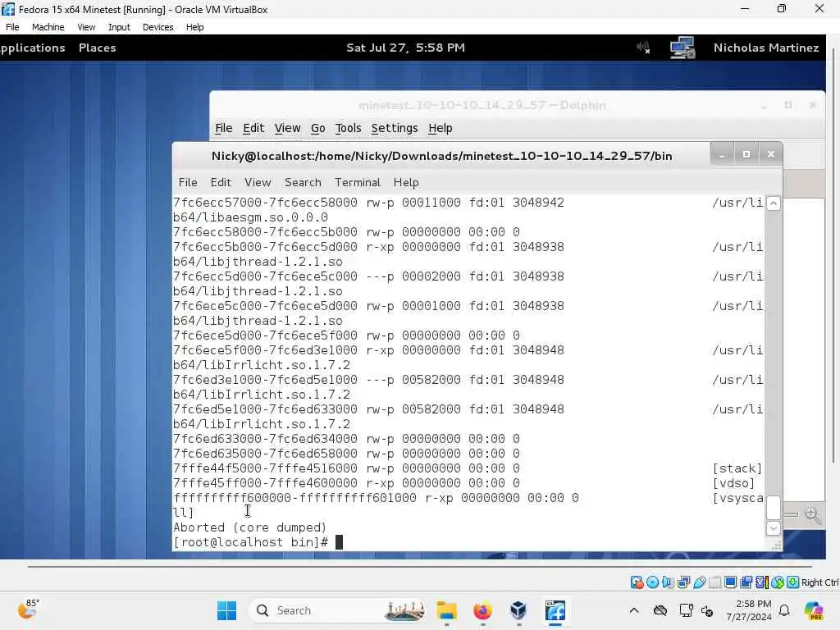The width and height of the screenshot is (840, 630).
Task: Click the Fedora panel clock Sat Jul 27
Action: pyautogui.click(x=405, y=48)
